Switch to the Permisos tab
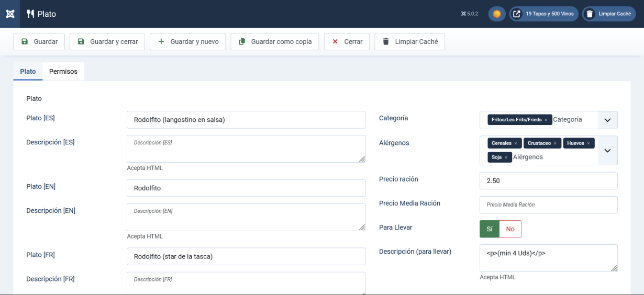Screen dimensions: 644x295 pos(63,72)
